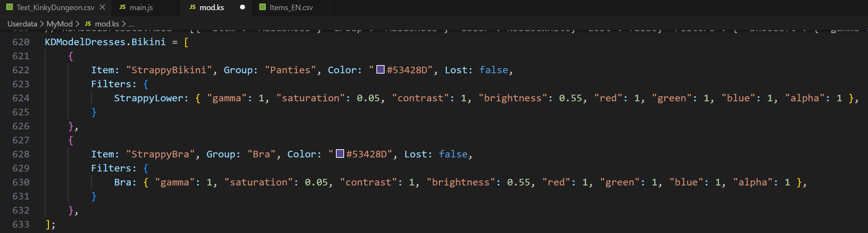
Task: Place cursor on KDModelDresses.Bikini identifier
Action: (x=105, y=42)
